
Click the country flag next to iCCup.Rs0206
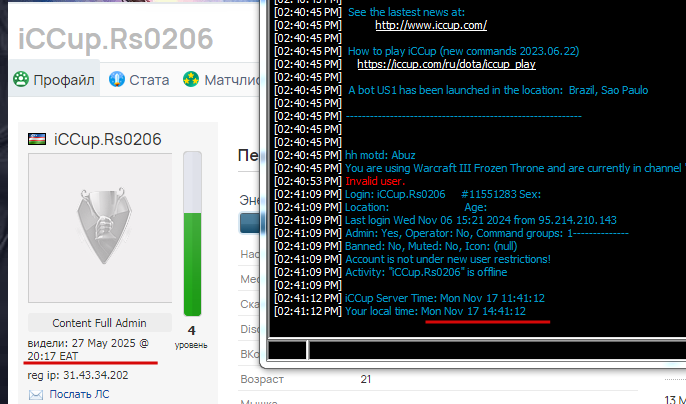(37, 139)
